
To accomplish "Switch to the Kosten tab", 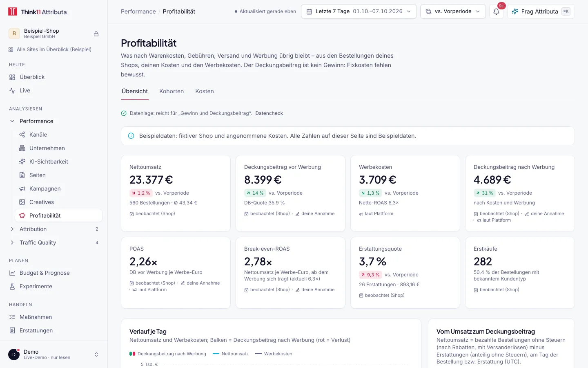I will [205, 91].
